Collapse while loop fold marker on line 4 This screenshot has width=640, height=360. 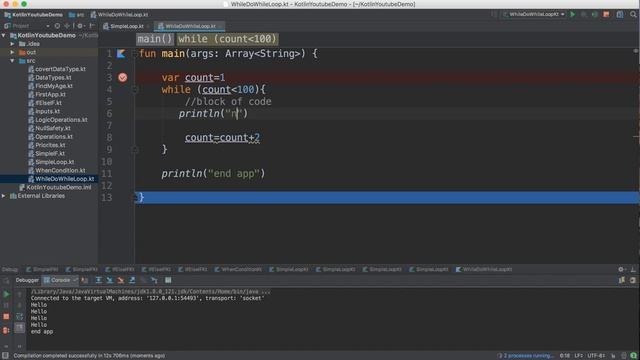click(135, 89)
